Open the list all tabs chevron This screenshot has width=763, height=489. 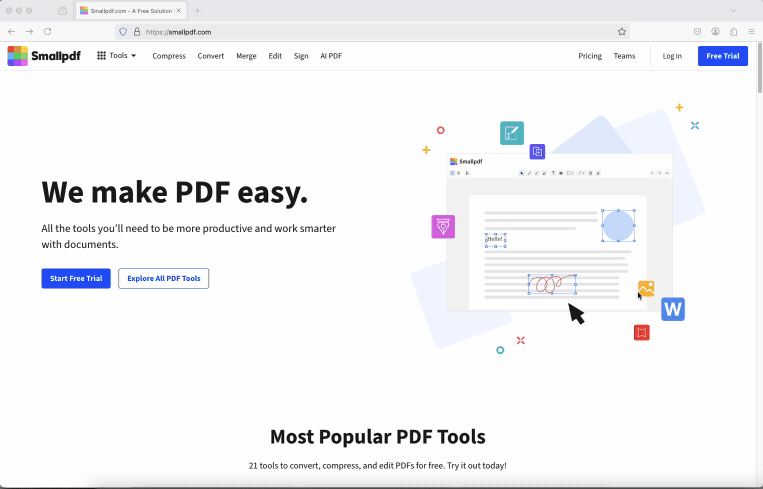733,10
